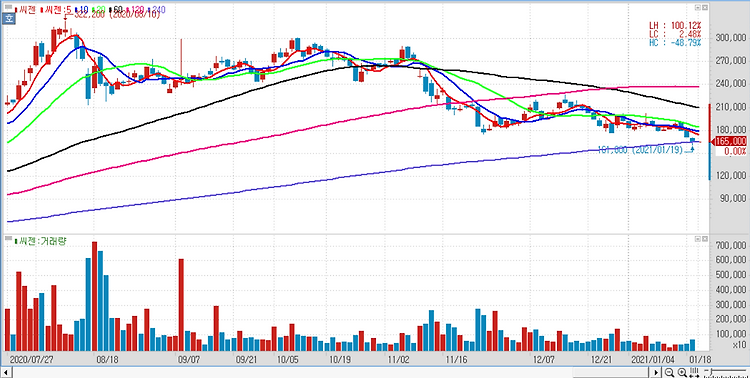Close the price panel with X icon

tap(704, 8)
